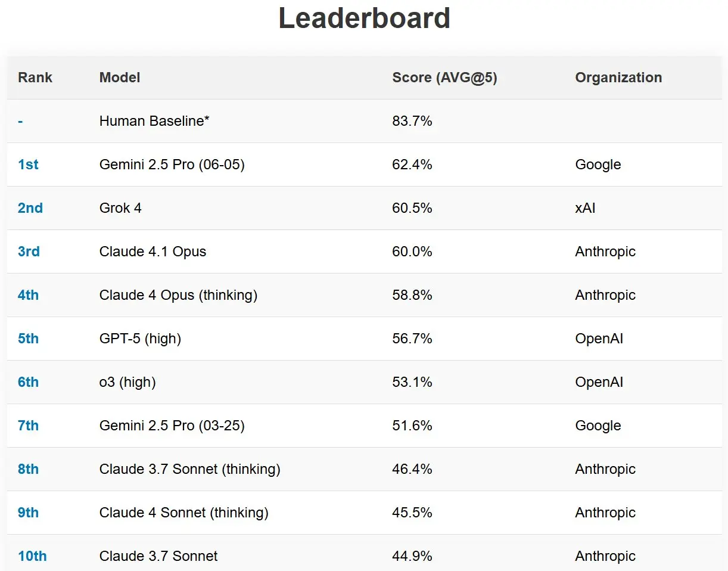Image resolution: width=728 pixels, height=571 pixels.
Task: Select the GPT-5 (high) model cell
Action: (140, 339)
